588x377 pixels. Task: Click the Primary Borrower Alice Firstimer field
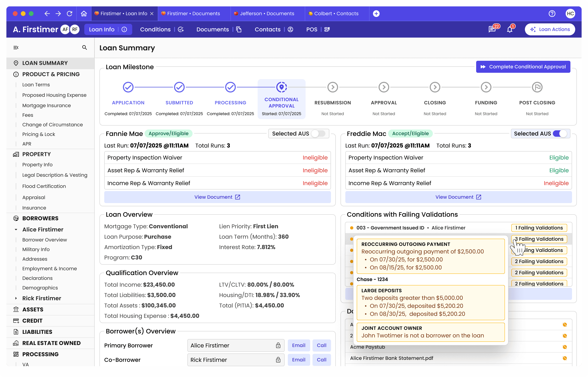(x=235, y=345)
